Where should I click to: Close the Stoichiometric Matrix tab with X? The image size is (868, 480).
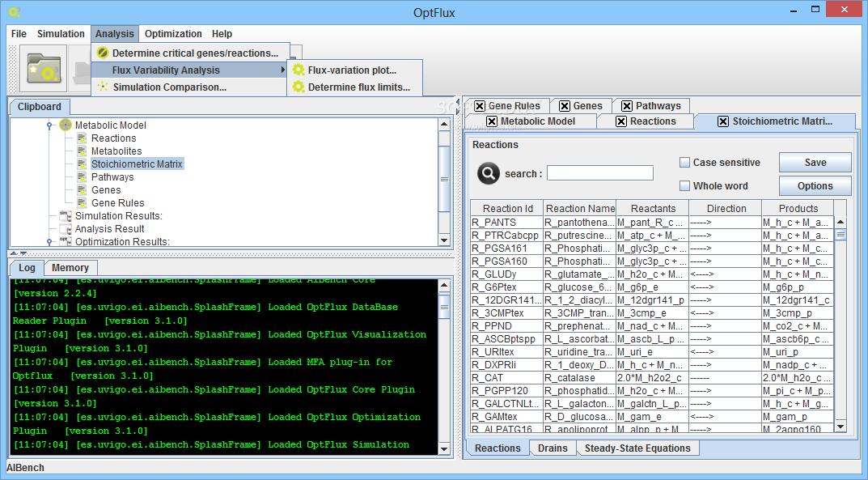(723, 121)
